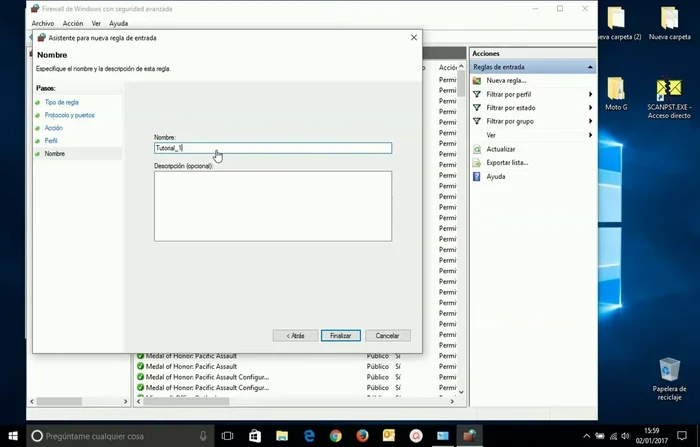The width and height of the screenshot is (700, 447).
Task: Click the Finalizar button
Action: pos(341,335)
